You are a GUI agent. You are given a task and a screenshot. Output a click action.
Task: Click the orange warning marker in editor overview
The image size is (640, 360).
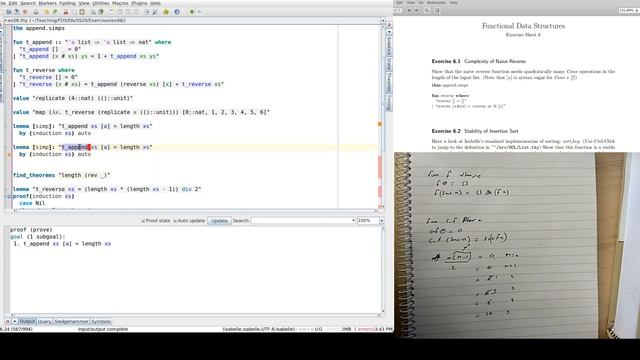[x=380, y=124]
